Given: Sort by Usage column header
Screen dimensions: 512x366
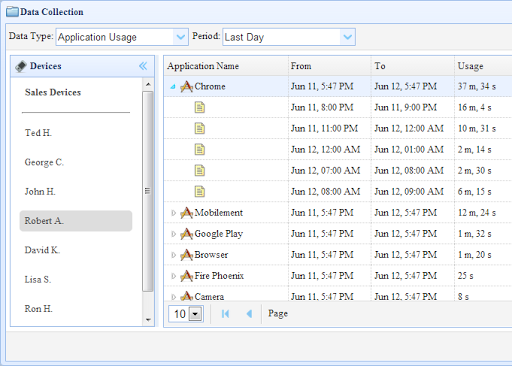Looking at the screenshot, I should pos(483,66).
